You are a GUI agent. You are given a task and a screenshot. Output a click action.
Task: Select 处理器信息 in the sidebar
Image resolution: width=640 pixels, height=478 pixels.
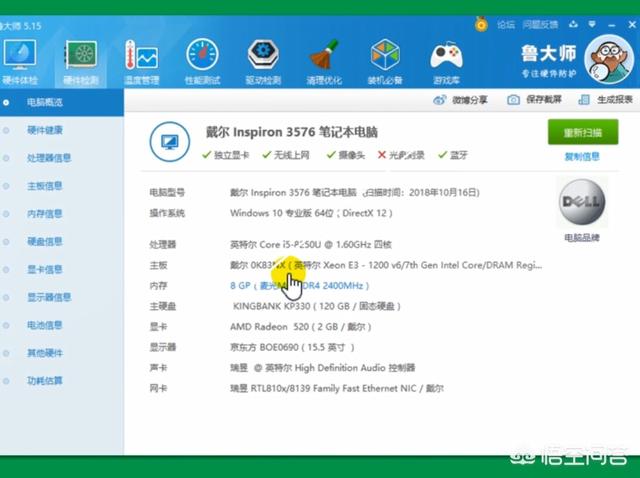point(49,158)
